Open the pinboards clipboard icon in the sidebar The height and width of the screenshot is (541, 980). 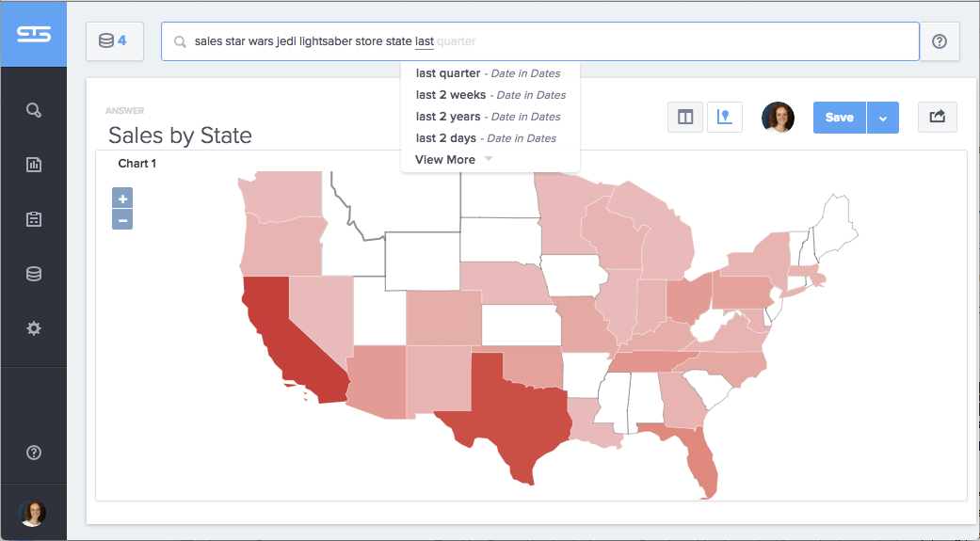(x=34, y=219)
